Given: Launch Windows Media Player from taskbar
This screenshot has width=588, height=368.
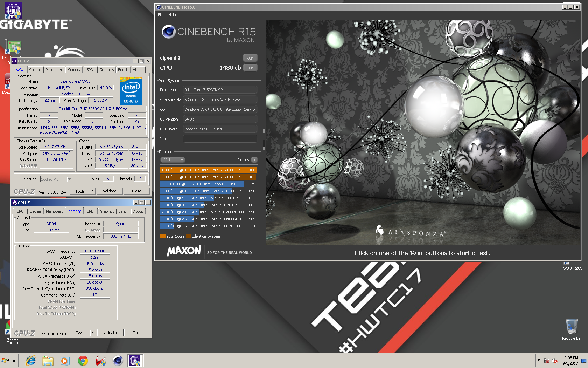Looking at the screenshot, I should 65,360.
